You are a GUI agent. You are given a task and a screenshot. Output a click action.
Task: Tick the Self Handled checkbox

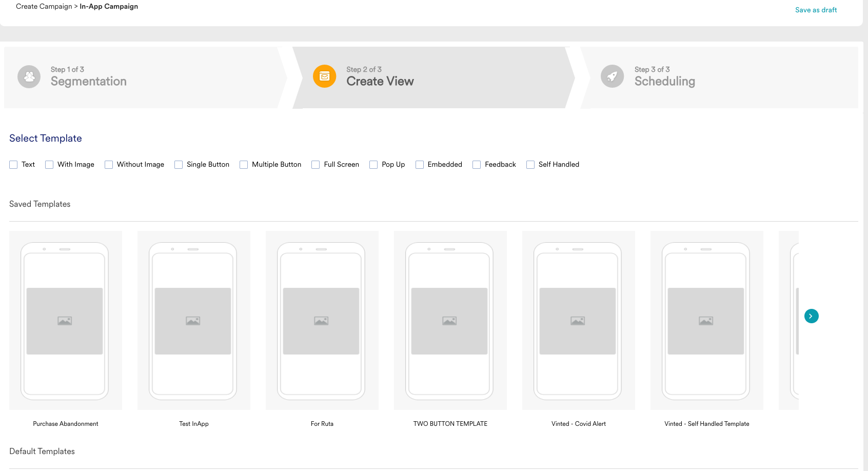click(x=530, y=165)
